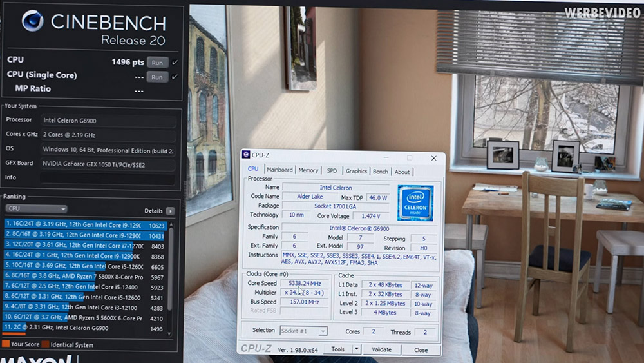
Task: Run the CPU Single Core benchmark
Action: [x=157, y=77]
